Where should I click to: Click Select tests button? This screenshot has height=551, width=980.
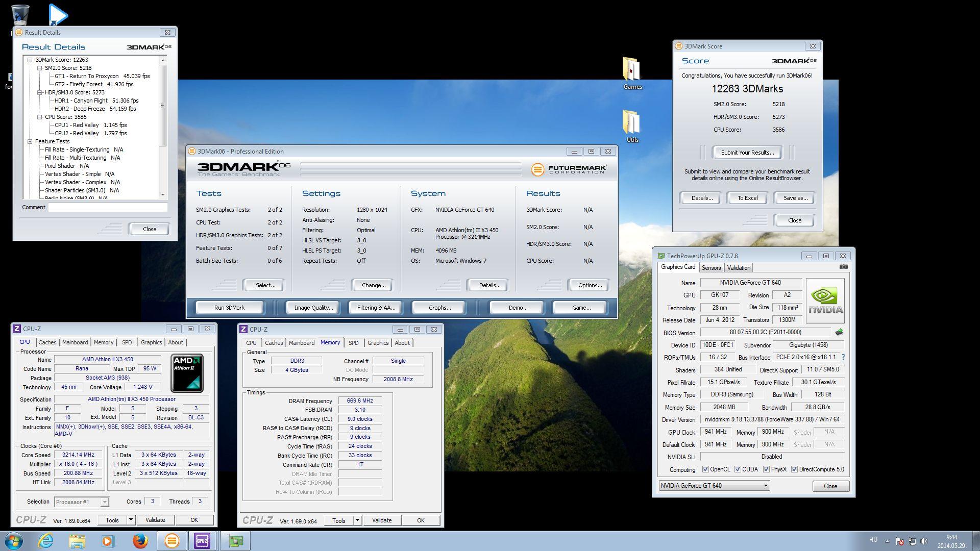coord(265,285)
